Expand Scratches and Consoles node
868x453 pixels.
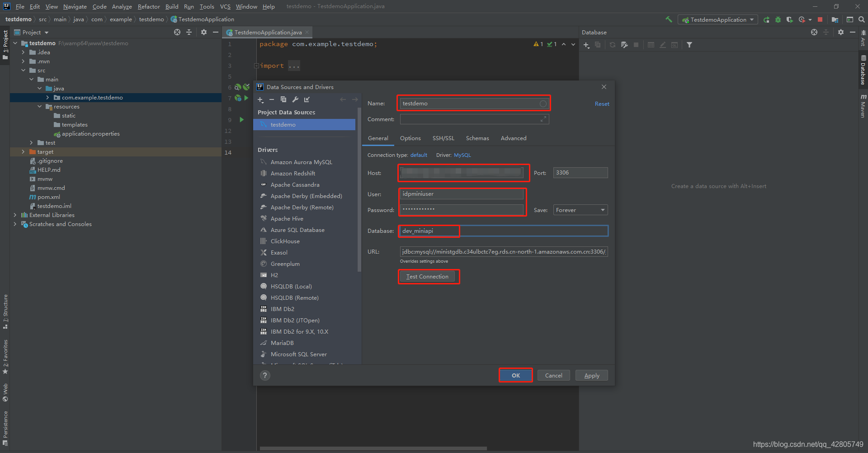click(x=15, y=224)
